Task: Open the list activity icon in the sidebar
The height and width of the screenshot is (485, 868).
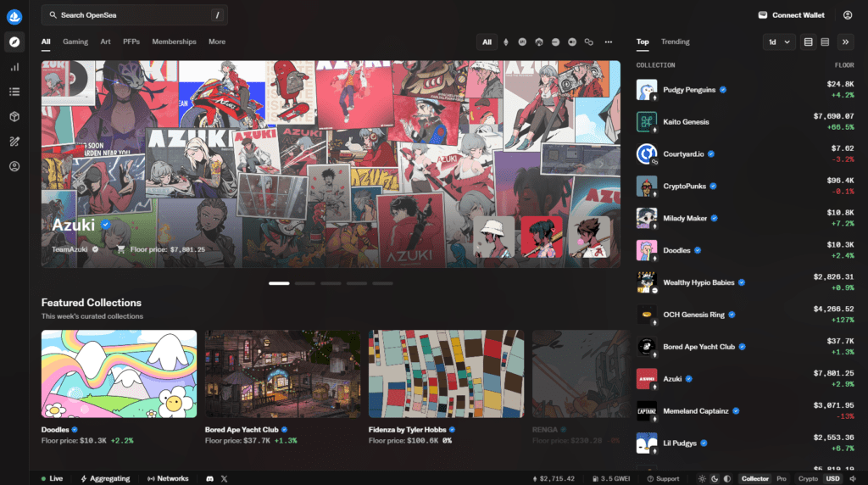Action: tap(14, 92)
